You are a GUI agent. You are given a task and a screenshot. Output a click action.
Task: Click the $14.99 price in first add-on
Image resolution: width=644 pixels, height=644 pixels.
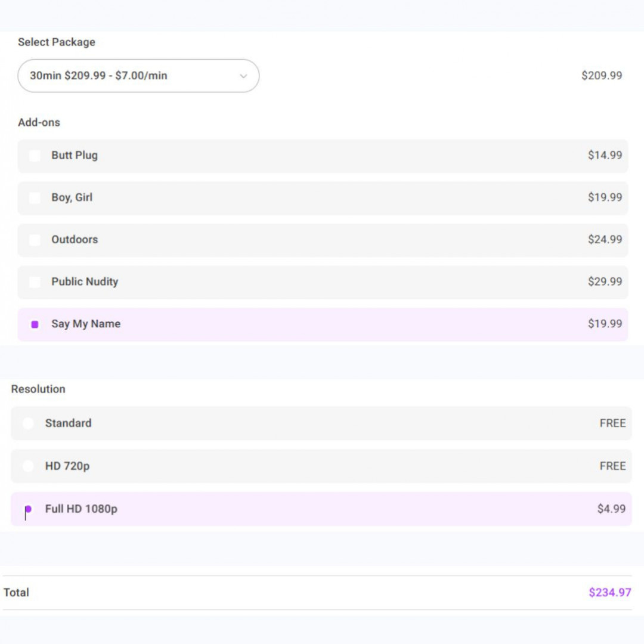605,155
